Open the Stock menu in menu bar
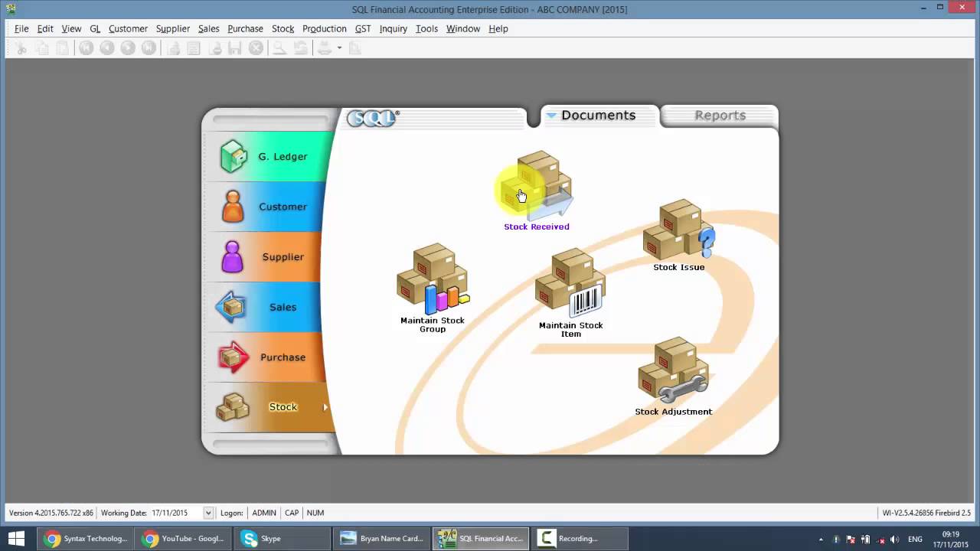The height and width of the screenshot is (551, 980). [283, 28]
